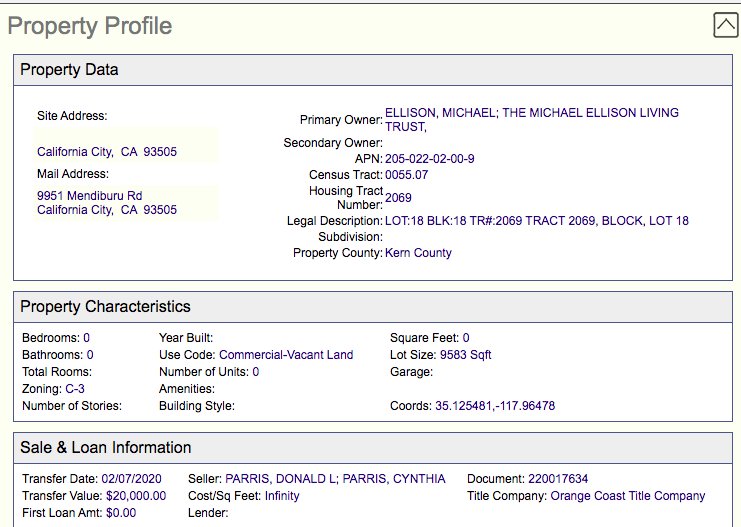
Task: Open Orange Coast Title Company link
Action: [627, 496]
